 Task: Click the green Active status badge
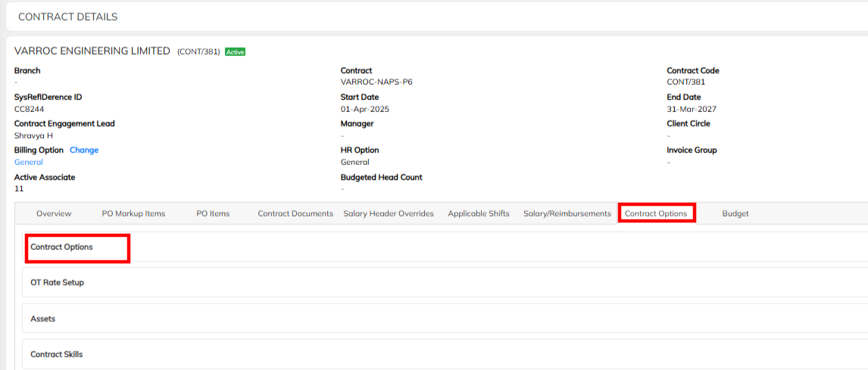236,52
